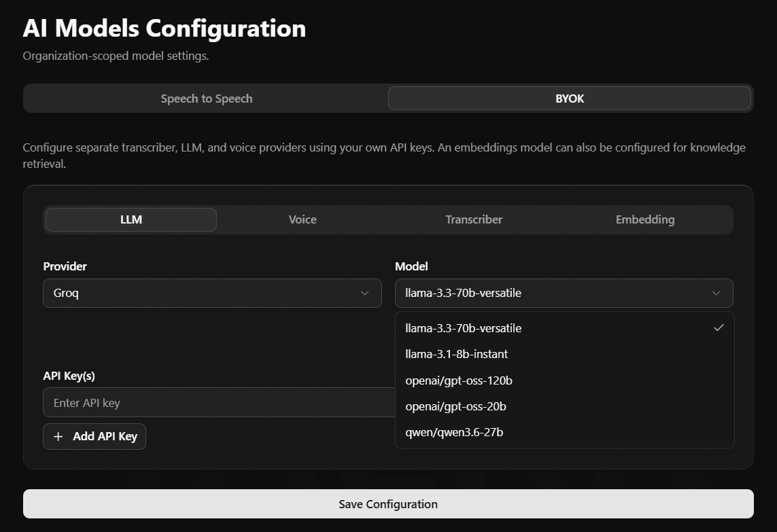Open the LLM settings tab

(x=131, y=219)
